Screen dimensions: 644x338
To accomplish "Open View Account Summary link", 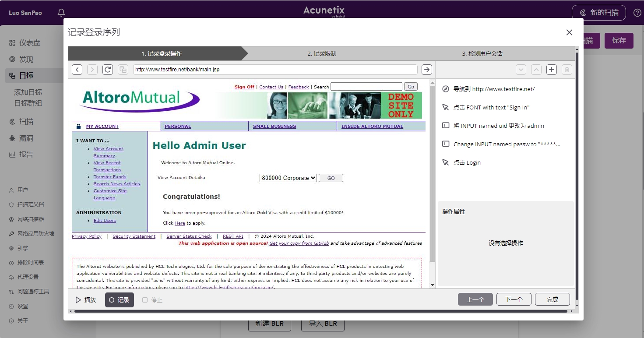I will (x=108, y=152).
